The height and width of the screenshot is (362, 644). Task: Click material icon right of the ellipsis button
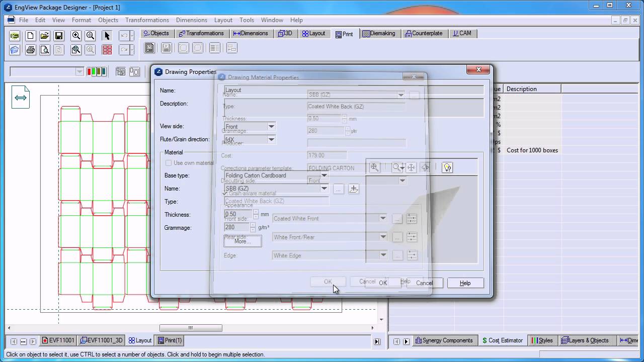coord(354,189)
